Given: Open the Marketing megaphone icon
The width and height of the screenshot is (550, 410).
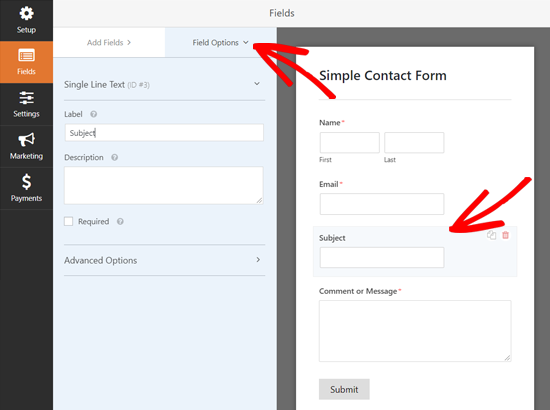Looking at the screenshot, I should coord(26,140).
